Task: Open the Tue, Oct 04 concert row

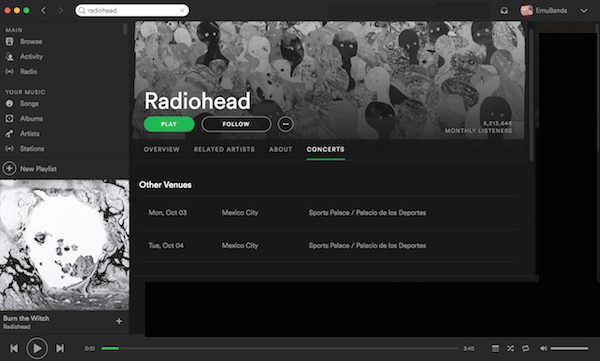Action: pos(328,245)
